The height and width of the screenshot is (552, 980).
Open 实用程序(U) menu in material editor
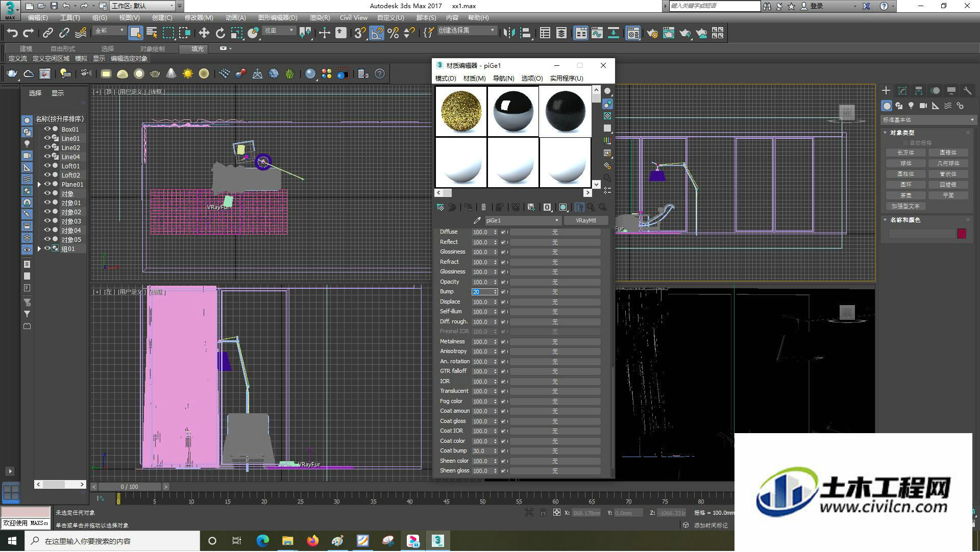(x=566, y=78)
